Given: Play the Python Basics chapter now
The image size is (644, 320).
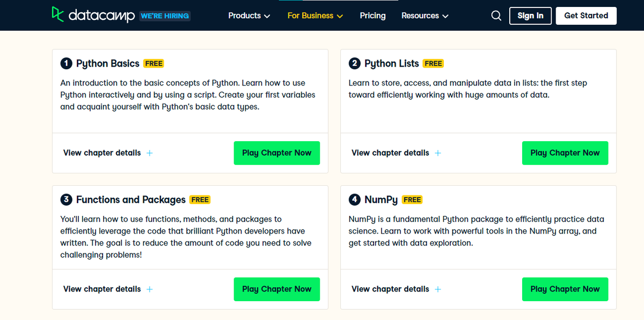Looking at the screenshot, I should (x=276, y=153).
